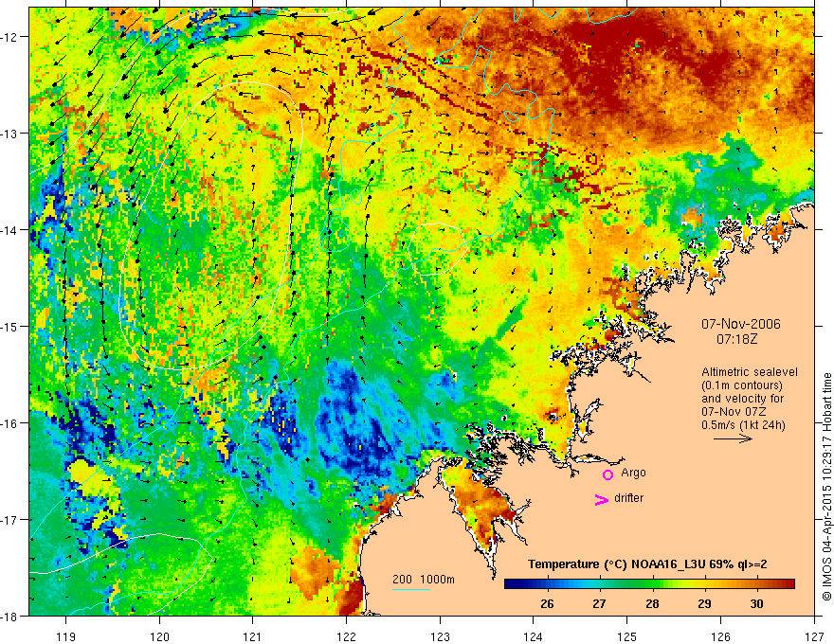Click the magenta drifter arrowhead legend symbol
Image resolution: width=834 pixels, height=644 pixels.
(x=601, y=499)
